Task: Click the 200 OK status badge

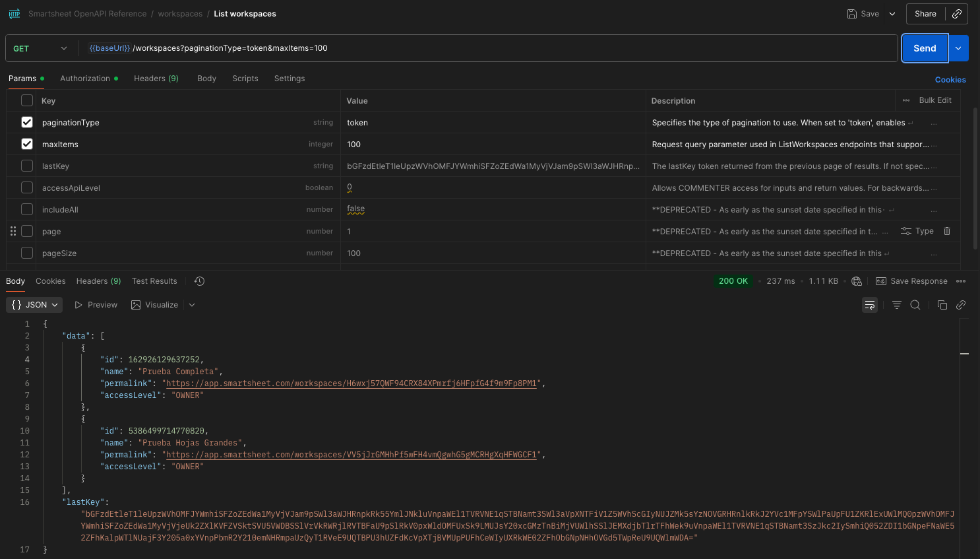Action: pos(733,281)
